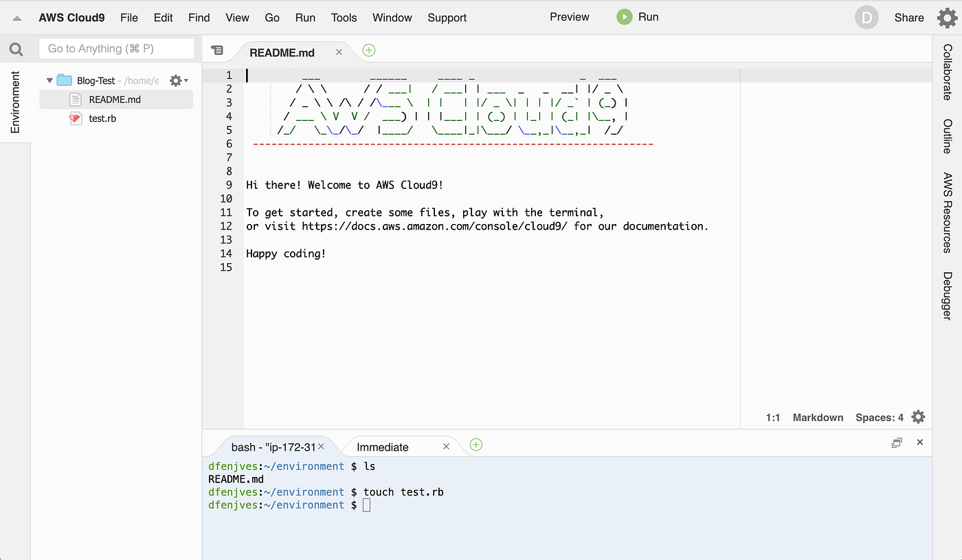Click the Blog-Test folder icon
Image resolution: width=962 pixels, height=560 pixels.
pyautogui.click(x=64, y=80)
